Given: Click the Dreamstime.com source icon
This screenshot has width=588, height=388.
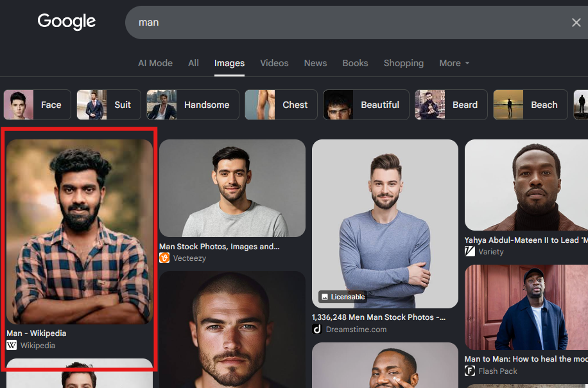Looking at the screenshot, I should (317, 329).
